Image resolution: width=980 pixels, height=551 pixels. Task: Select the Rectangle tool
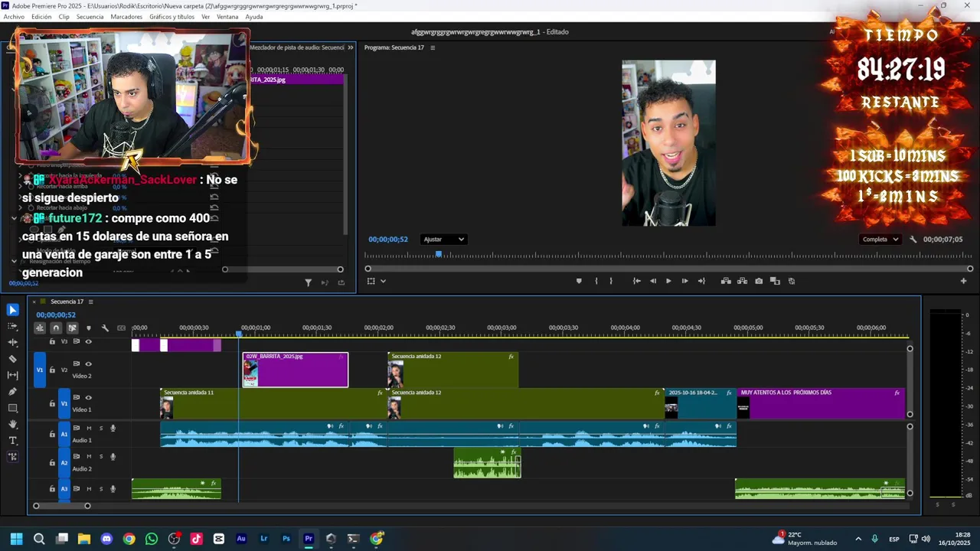point(13,408)
